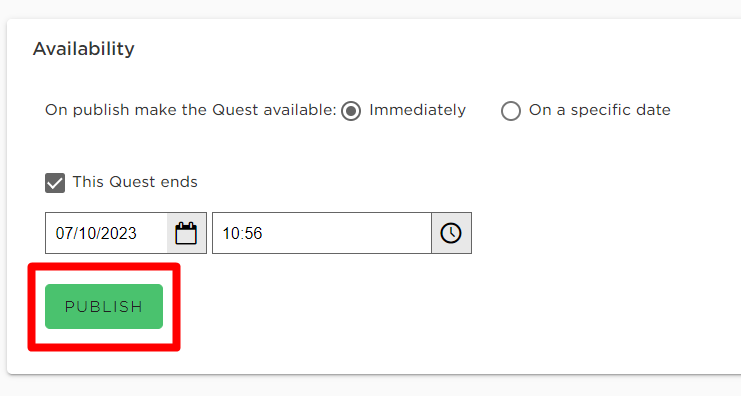The height and width of the screenshot is (396, 741).
Task: Click the This Quest ends label text
Action: (135, 182)
